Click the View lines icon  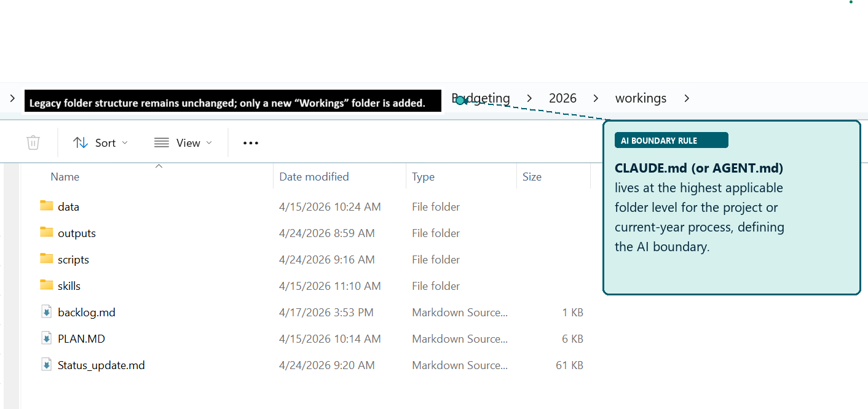click(x=162, y=142)
